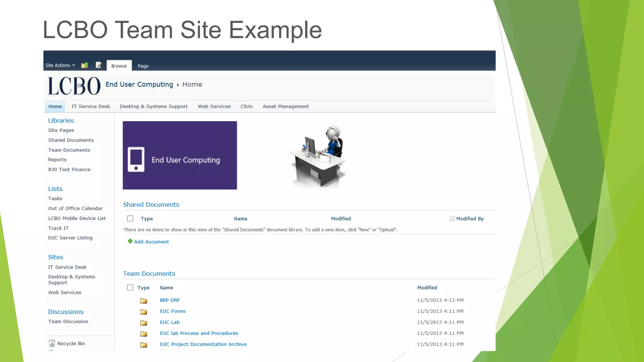
Task: Open Web Services in top navigation
Action: (x=214, y=107)
